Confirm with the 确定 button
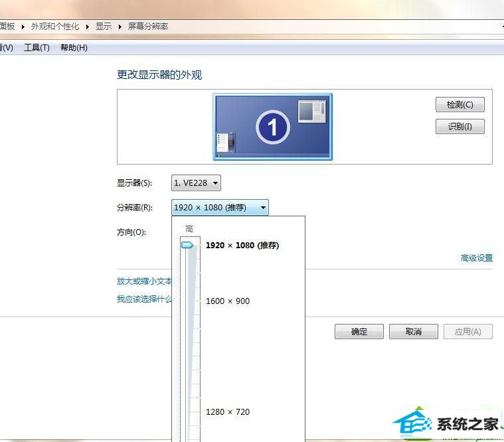This screenshot has width=504, height=442. [x=359, y=332]
